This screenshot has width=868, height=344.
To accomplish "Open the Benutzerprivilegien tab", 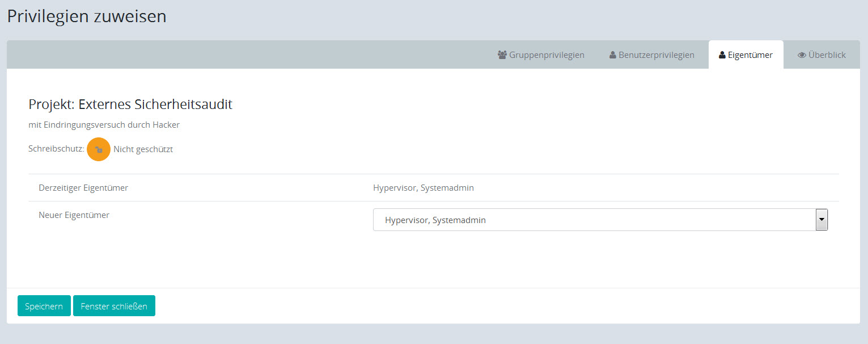I will click(656, 55).
